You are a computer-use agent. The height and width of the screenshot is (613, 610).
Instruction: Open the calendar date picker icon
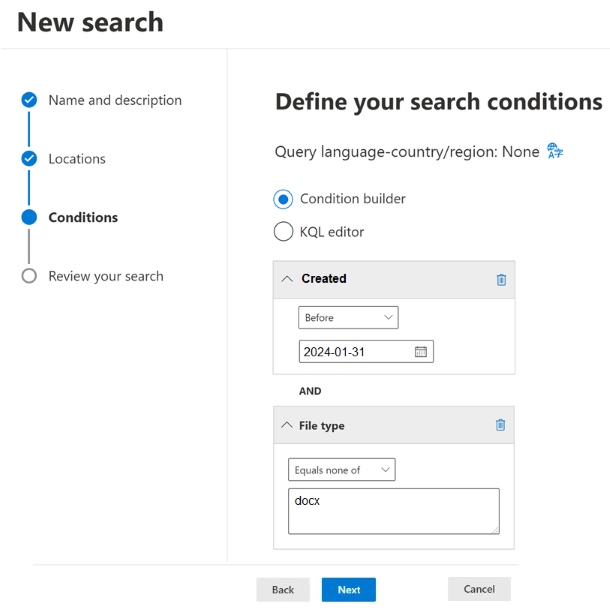[x=421, y=352]
